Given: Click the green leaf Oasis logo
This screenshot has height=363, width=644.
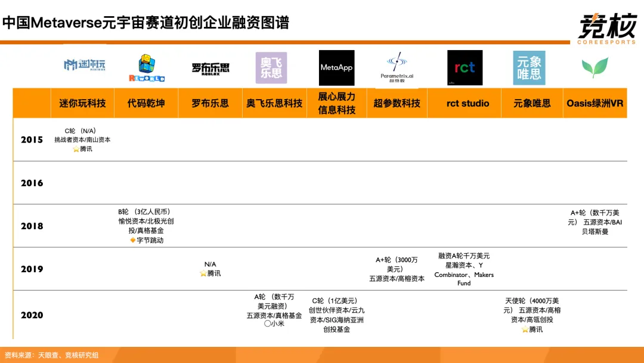Looking at the screenshot, I should [595, 67].
